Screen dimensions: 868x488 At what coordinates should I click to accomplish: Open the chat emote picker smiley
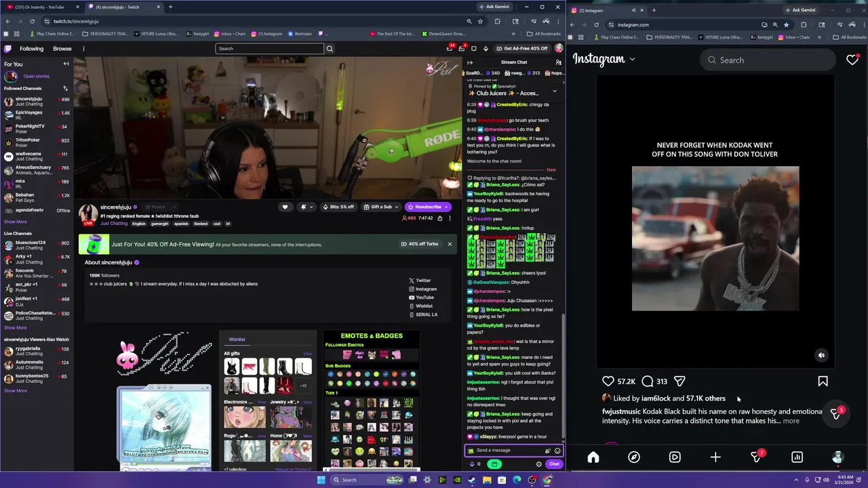click(557, 451)
